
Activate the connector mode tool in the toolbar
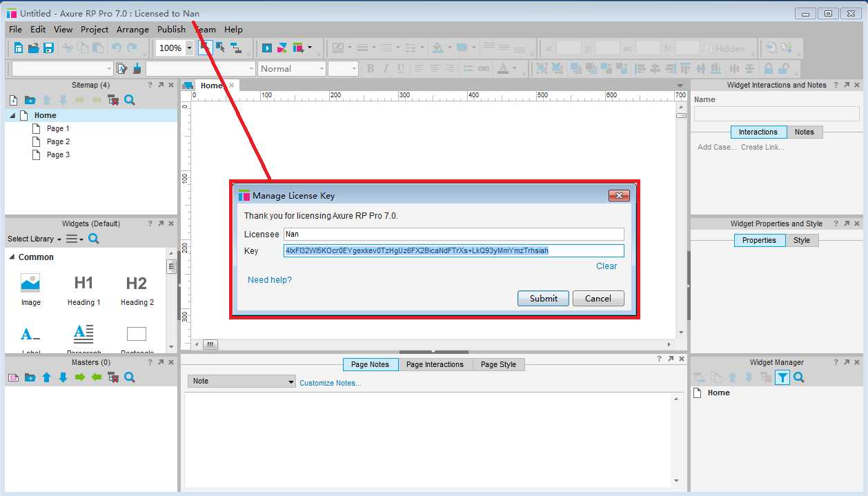click(x=235, y=48)
